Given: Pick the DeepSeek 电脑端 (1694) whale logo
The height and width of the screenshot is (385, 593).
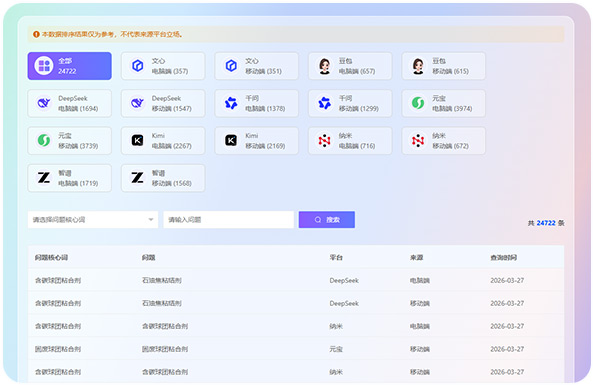Looking at the screenshot, I should point(44,103).
